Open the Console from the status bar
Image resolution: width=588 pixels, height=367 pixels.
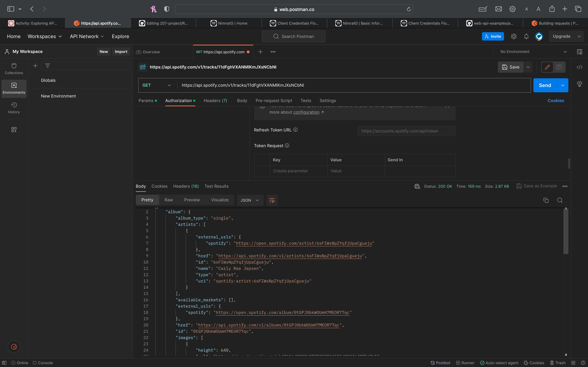tap(43, 363)
